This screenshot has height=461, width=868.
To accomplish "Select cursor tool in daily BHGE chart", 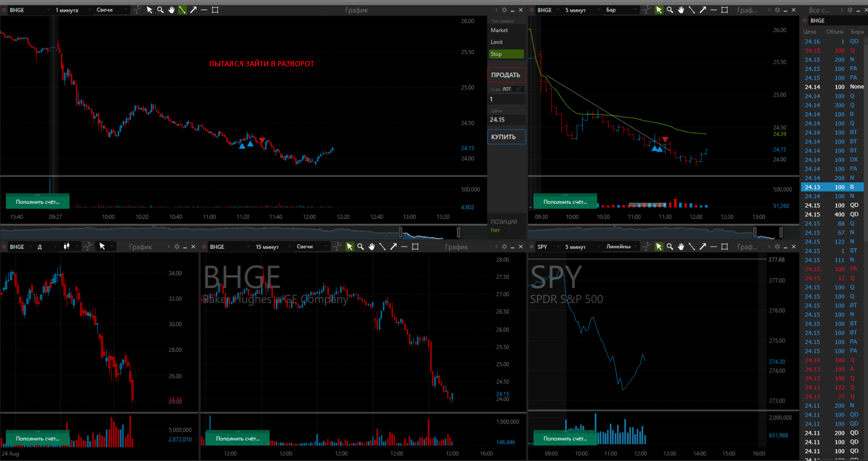I will 102,247.
